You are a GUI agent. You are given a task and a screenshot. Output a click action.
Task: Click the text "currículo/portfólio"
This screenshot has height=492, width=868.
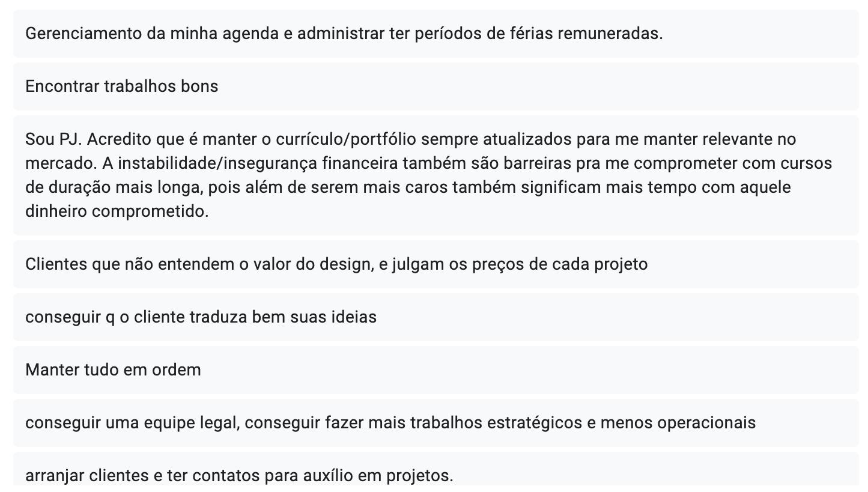[346, 139]
